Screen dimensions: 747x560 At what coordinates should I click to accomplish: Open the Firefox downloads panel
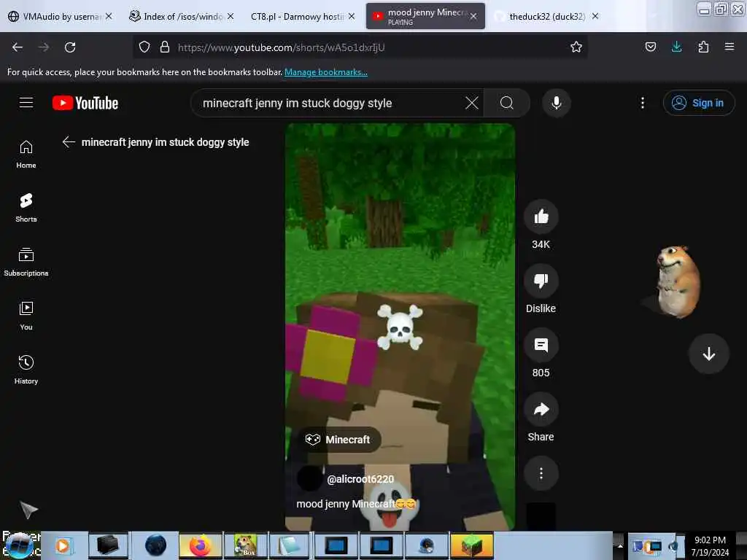tap(676, 47)
